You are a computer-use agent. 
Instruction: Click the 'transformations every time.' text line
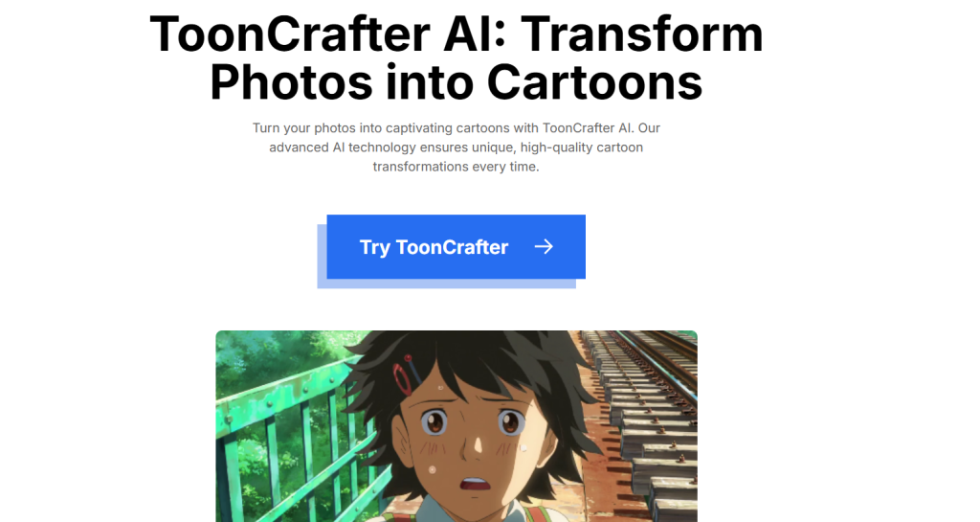click(457, 167)
